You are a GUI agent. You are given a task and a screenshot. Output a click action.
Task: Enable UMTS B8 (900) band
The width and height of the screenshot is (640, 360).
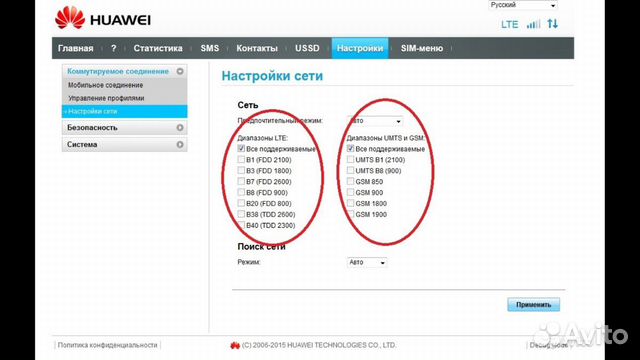(x=350, y=171)
